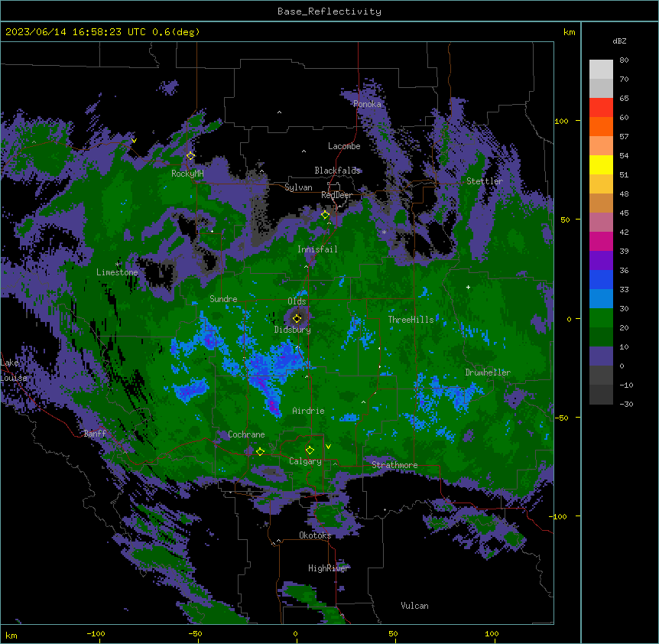
Task: Select the light gray 70-80 dBZ legend swatch
Action: pyautogui.click(x=601, y=70)
